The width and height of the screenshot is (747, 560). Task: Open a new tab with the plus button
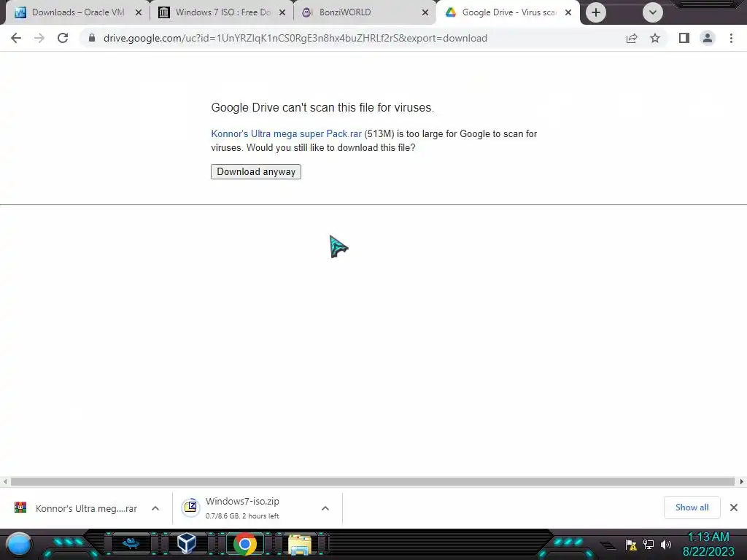[595, 12]
